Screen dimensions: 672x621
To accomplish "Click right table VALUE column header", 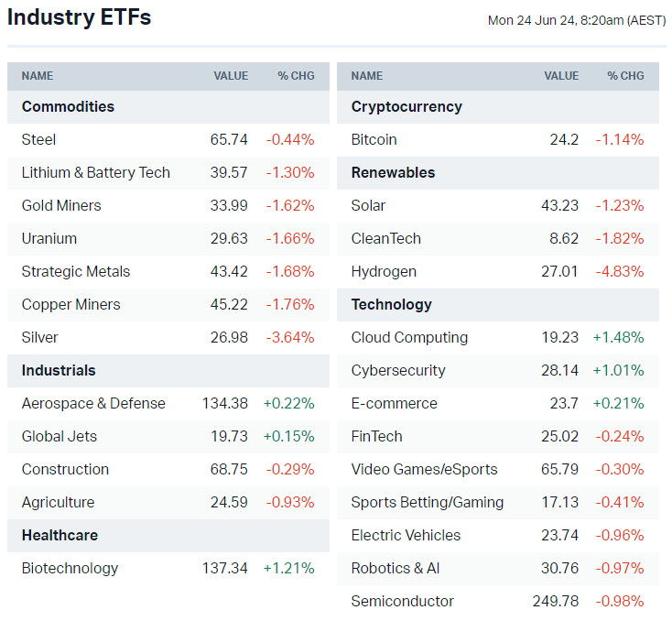I will point(561,76).
